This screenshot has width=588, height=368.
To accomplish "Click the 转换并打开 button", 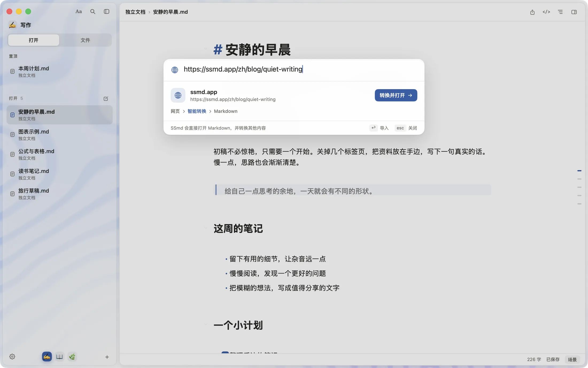I will 396,95.
